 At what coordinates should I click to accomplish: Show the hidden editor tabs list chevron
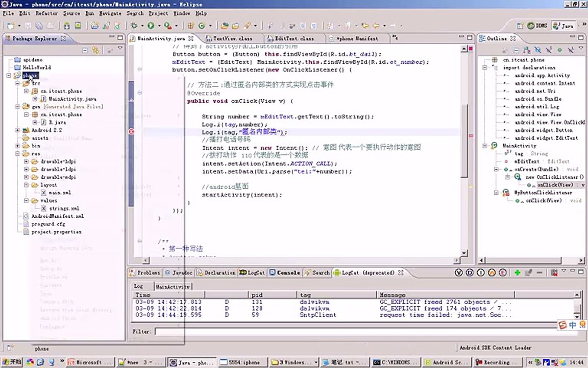click(x=395, y=37)
